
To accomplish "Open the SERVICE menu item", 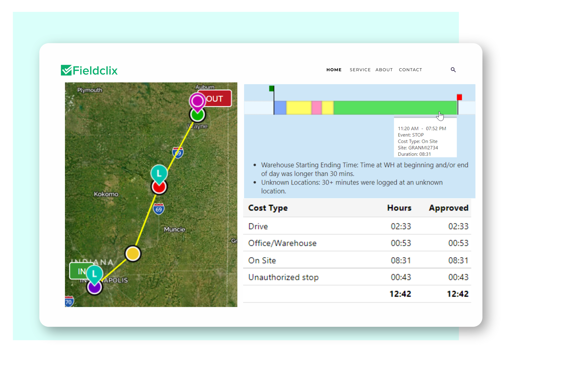I will pyautogui.click(x=360, y=70).
